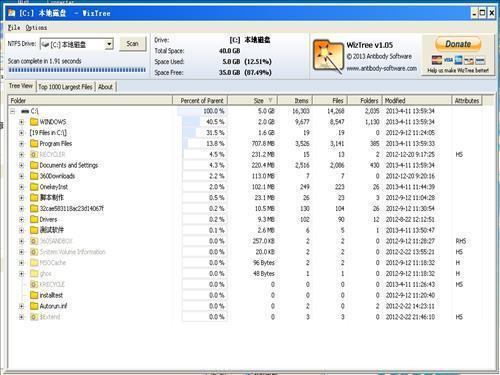This screenshot has height=375, width=500.
Task: Sort by the Folder column header
Action: click(90, 100)
